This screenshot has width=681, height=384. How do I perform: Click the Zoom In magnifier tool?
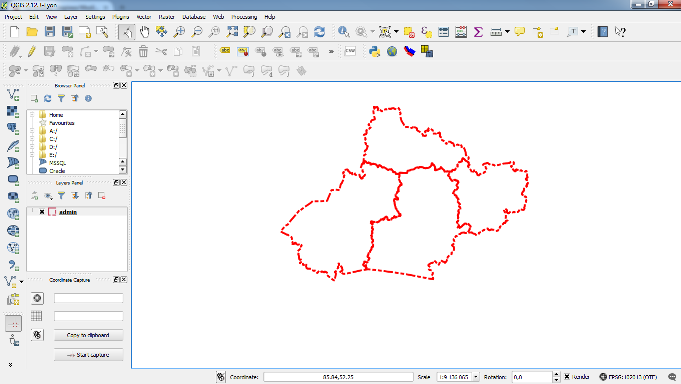179,32
